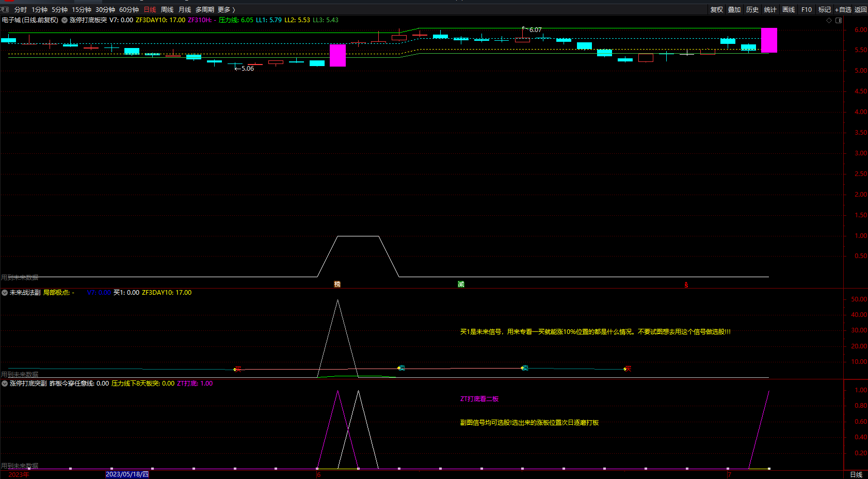Viewport: 868px width, 479px height.
Task: Click the diamond icon near the price axis
Action: point(829,20)
